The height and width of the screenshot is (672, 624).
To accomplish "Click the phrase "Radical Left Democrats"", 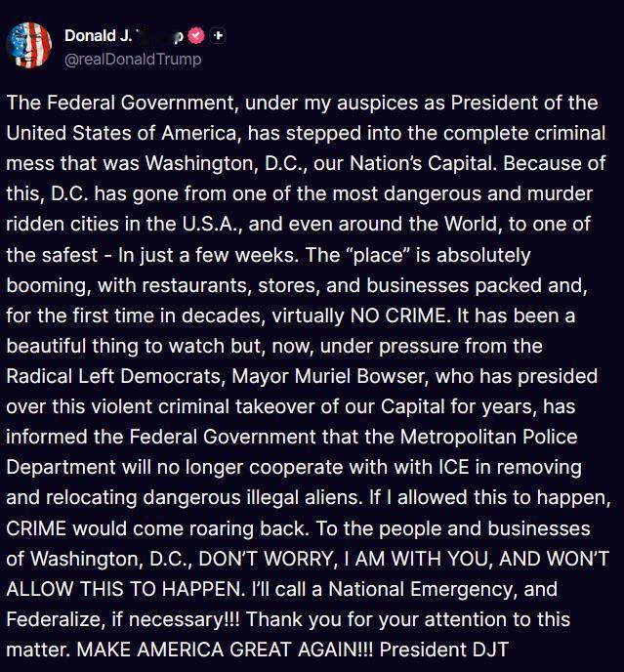I will (x=115, y=377).
